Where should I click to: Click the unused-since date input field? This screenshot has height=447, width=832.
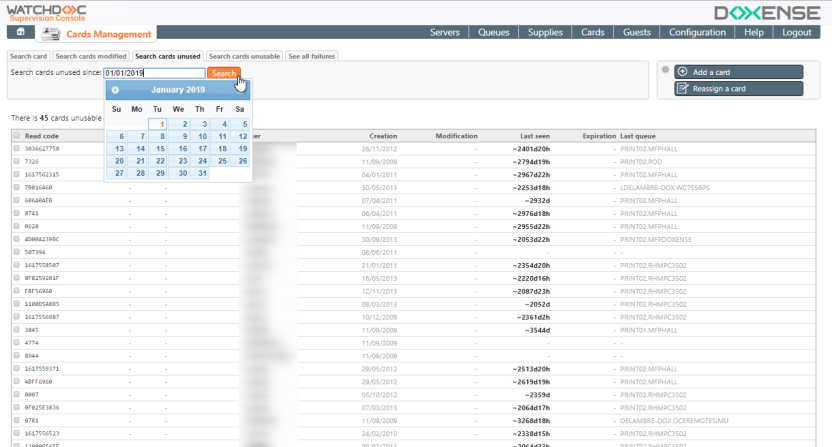154,73
